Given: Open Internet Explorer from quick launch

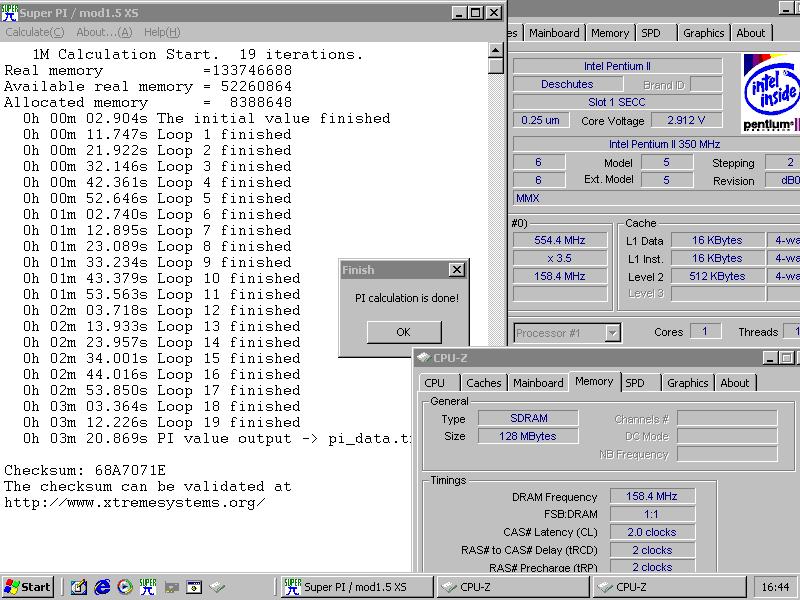Looking at the screenshot, I should pyautogui.click(x=102, y=587).
